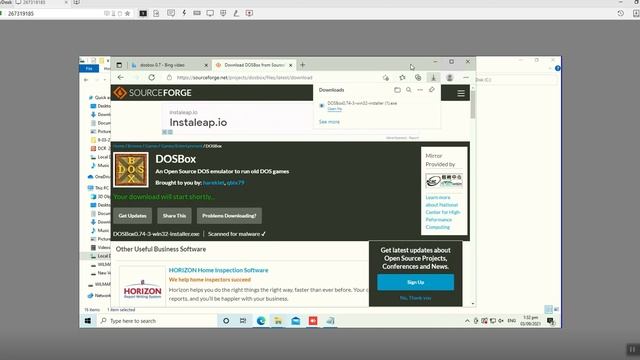Screen dimensions: 640x360
Task: Open the SourceForge hamburger menu
Action: click(461, 93)
